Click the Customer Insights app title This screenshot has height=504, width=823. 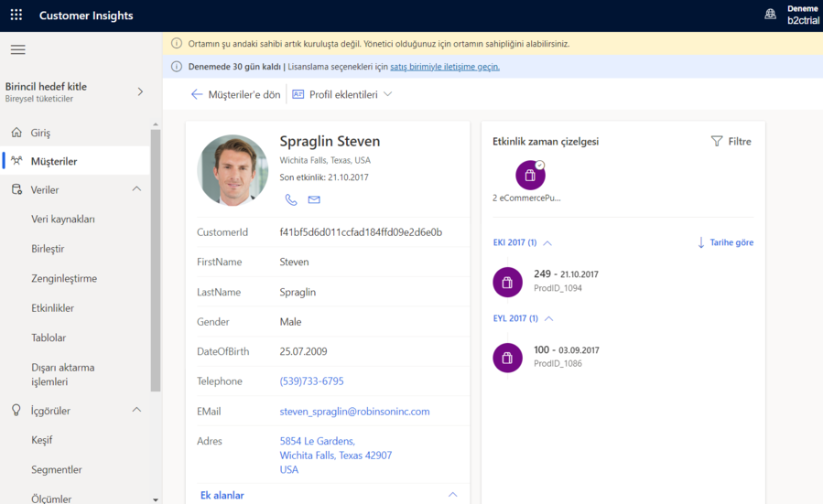click(86, 16)
